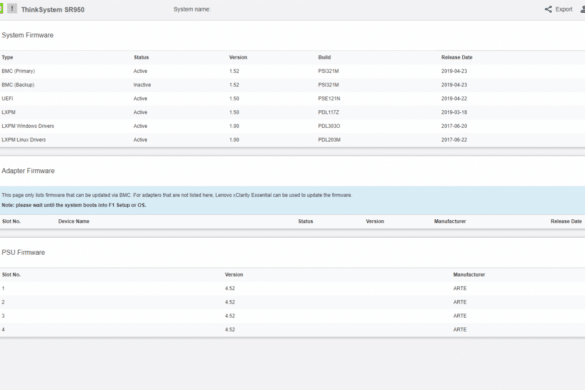Image resolution: width=585 pixels, height=390 pixels.
Task: Click the Adapter Firmware heading
Action: 28,171
